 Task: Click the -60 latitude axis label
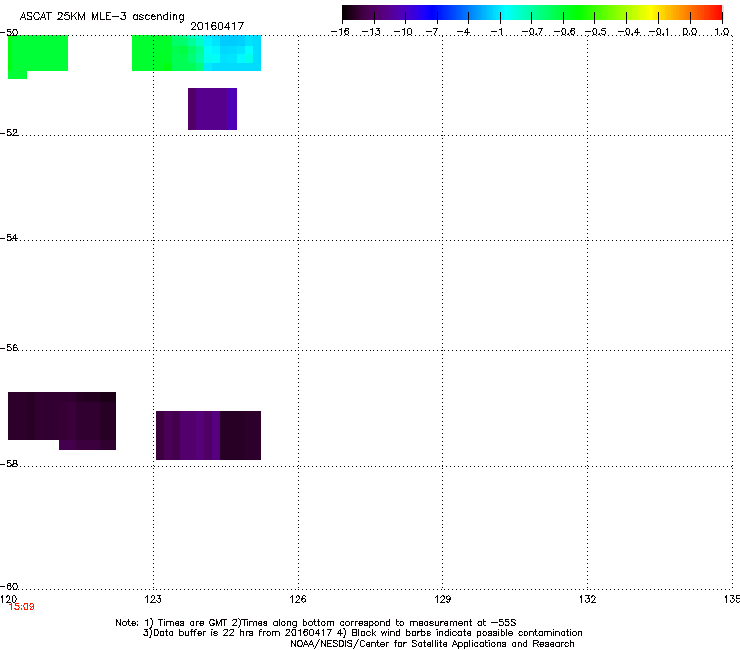(x=9, y=586)
